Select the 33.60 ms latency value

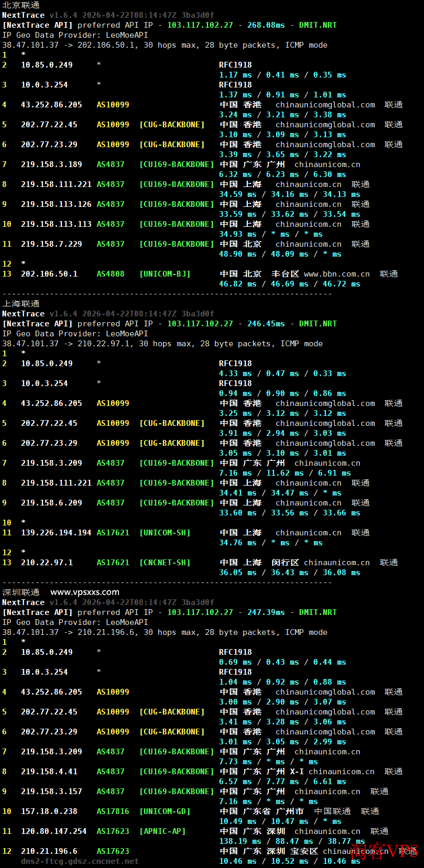[x=238, y=513]
